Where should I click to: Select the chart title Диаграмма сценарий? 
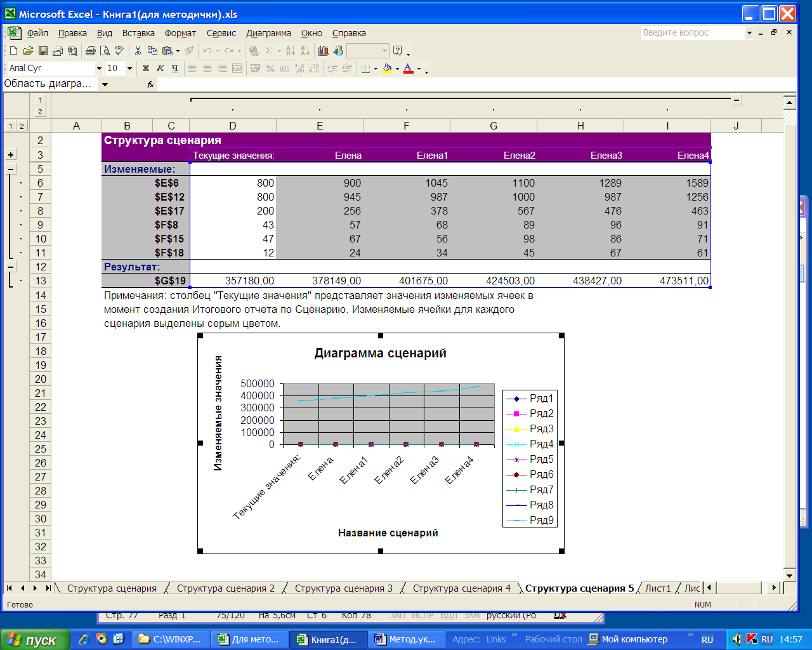[380, 354]
